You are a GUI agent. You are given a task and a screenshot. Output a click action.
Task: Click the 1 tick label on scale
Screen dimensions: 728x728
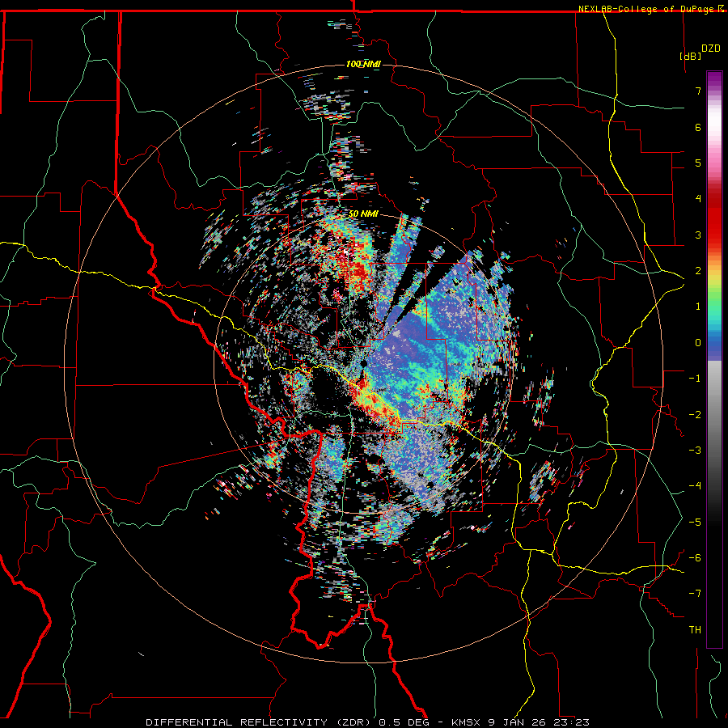click(x=698, y=307)
